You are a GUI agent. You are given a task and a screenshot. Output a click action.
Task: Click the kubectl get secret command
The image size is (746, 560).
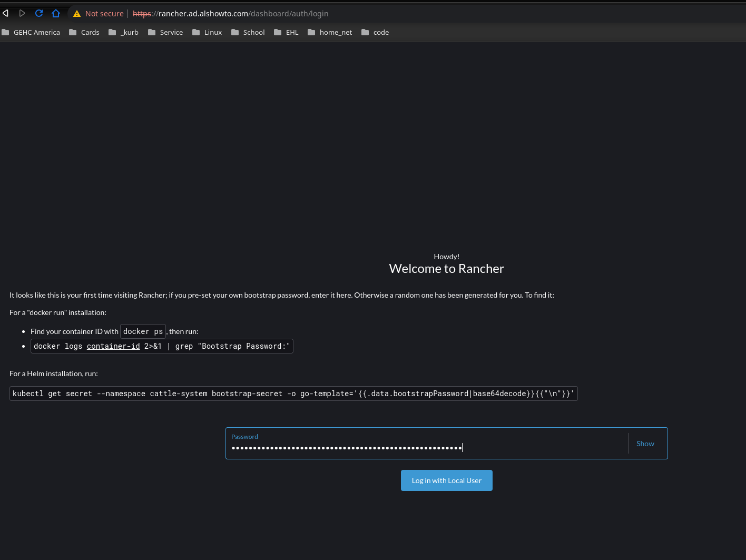[x=293, y=394]
